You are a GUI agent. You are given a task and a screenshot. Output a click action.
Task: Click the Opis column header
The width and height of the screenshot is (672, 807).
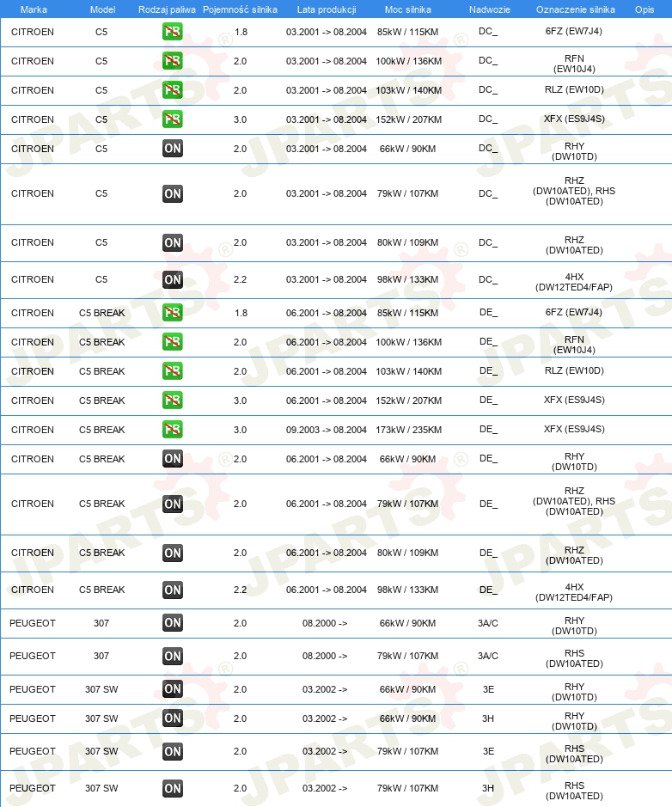(x=645, y=9)
